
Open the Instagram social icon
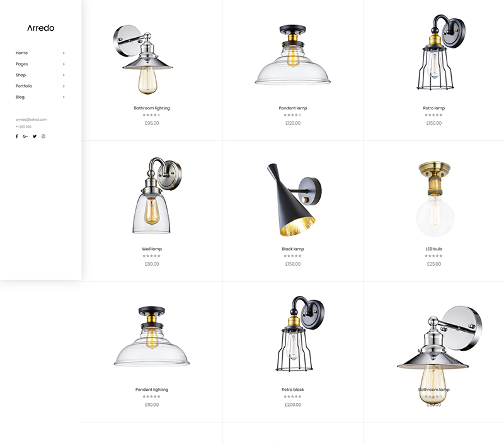click(x=43, y=136)
